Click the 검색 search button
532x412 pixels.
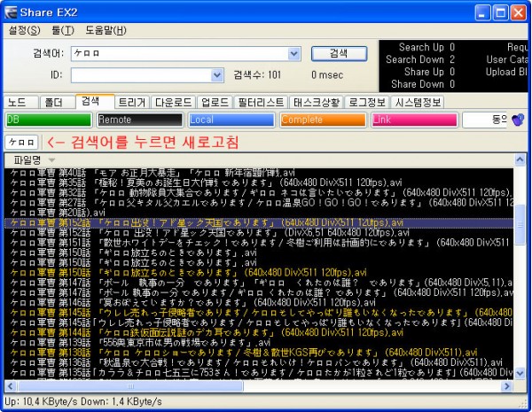[339, 53]
